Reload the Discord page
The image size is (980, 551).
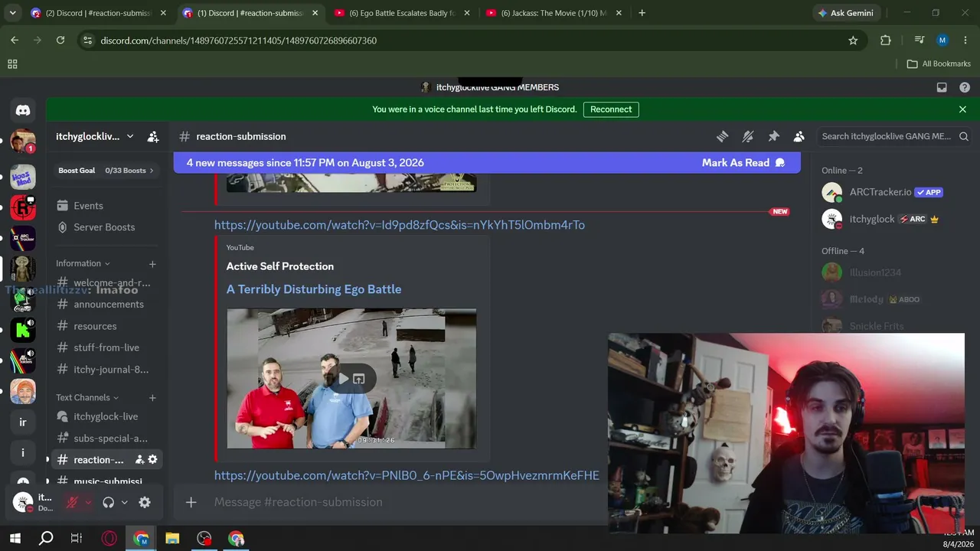tap(60, 41)
